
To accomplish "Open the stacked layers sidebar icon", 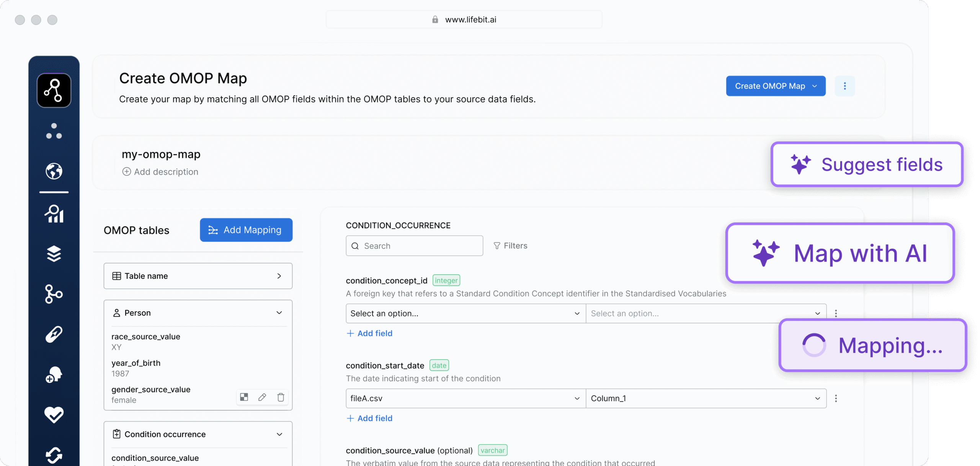I will [x=54, y=253].
